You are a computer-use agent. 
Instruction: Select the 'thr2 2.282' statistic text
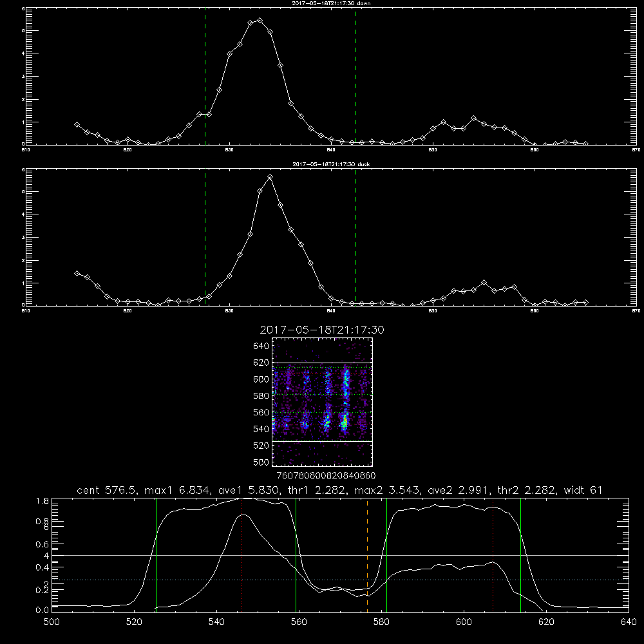(x=527, y=490)
